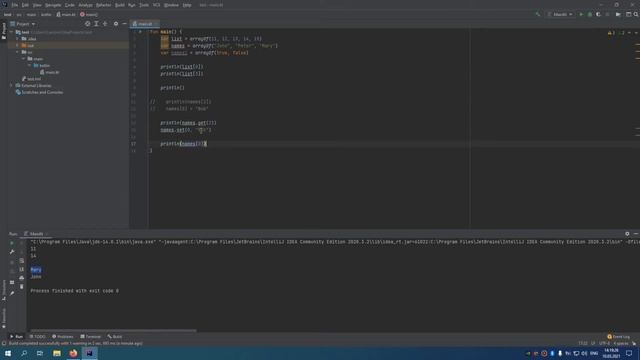
Task: Expand External Libraries node
Action: [x=11, y=86]
